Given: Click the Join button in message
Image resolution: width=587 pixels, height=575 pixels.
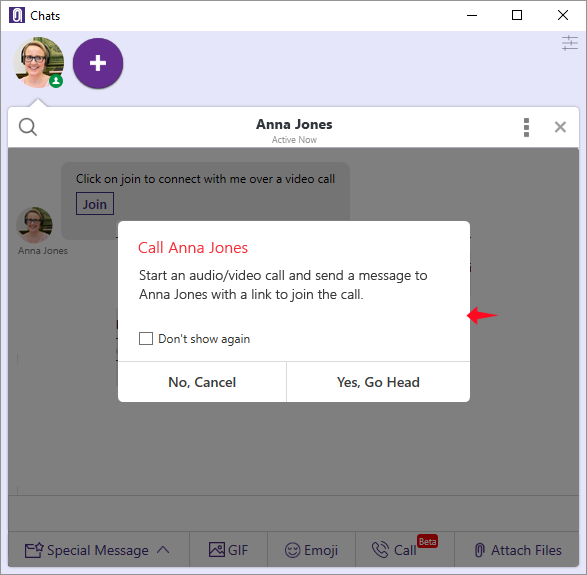Looking at the screenshot, I should coord(95,204).
